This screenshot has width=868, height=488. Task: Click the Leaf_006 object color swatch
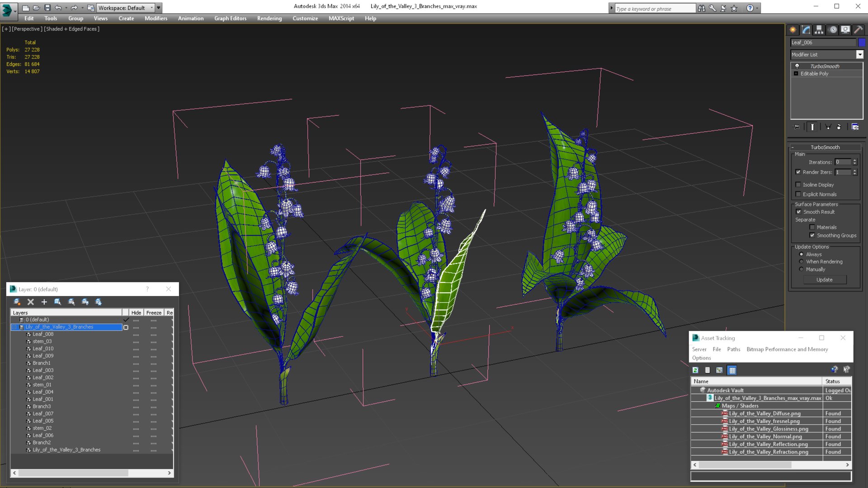[862, 42]
